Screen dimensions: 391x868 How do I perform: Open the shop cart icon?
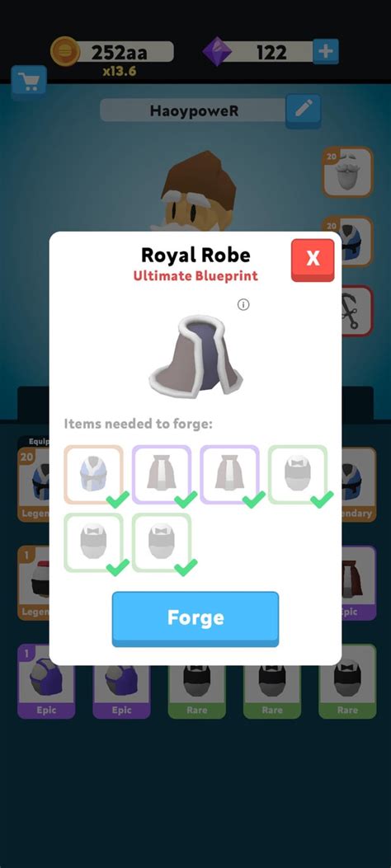coord(29,82)
